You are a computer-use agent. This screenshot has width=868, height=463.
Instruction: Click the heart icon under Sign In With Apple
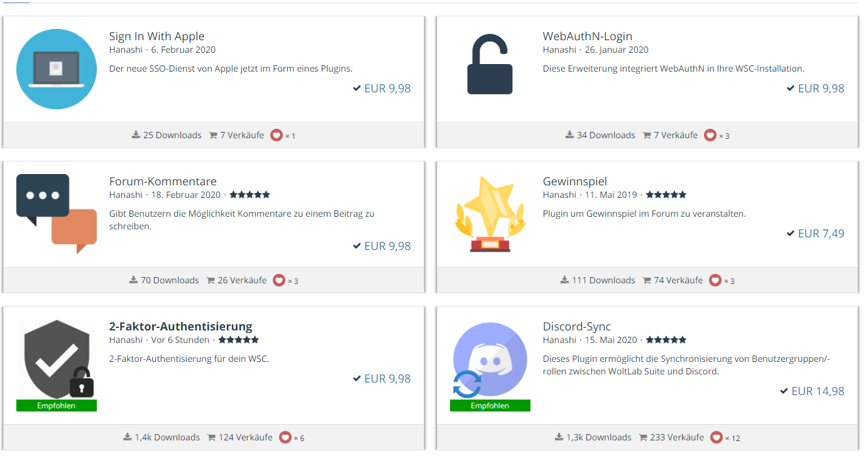(277, 135)
